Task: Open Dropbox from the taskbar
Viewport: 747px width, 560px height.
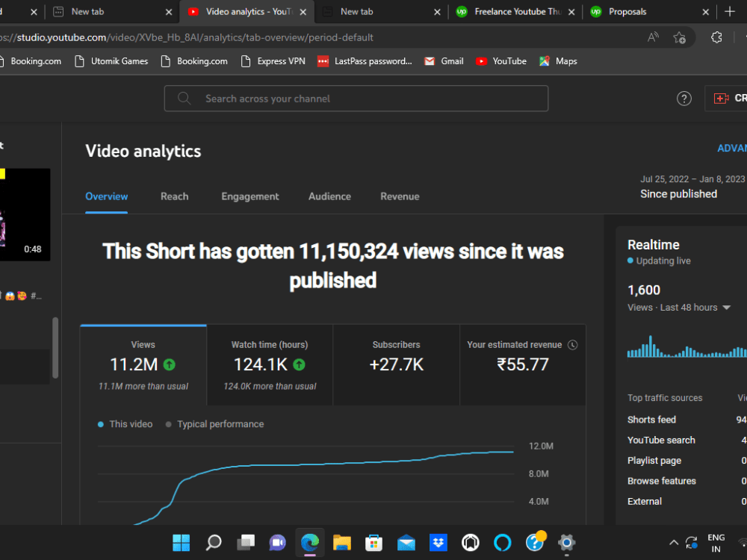Action: (438, 543)
